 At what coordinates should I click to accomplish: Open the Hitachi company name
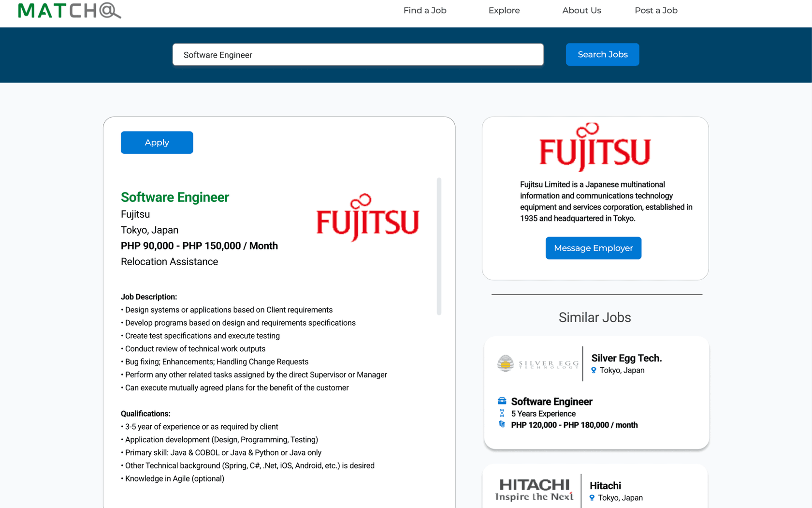click(x=605, y=486)
